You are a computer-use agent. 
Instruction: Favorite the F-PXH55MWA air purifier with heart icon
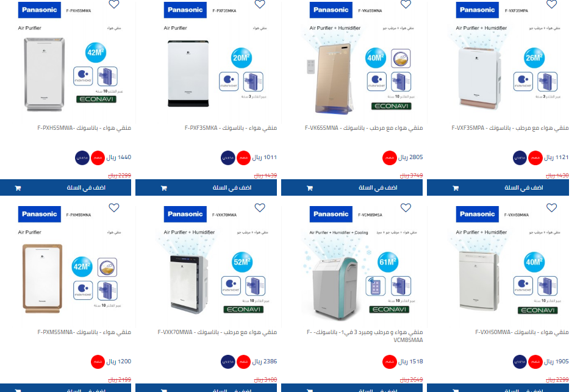point(114,4)
